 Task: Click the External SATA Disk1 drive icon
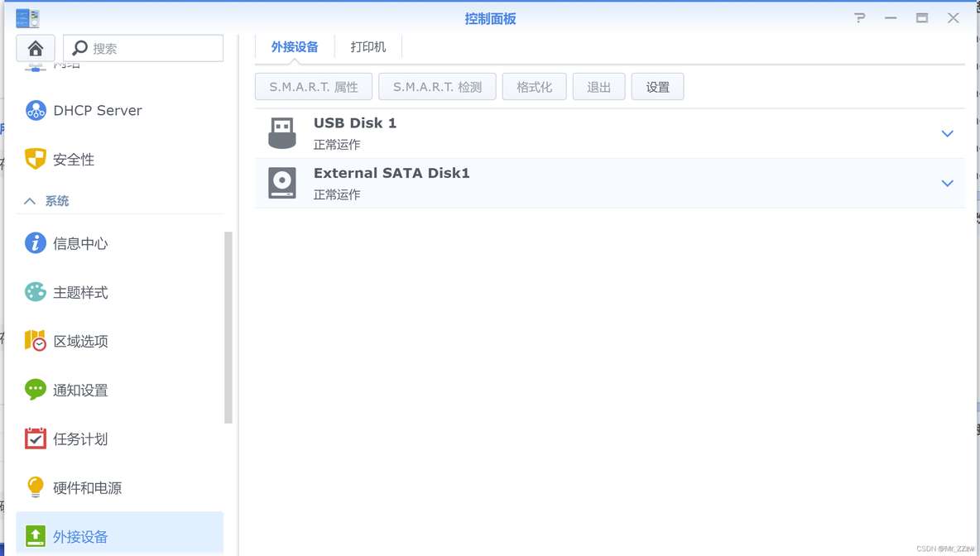click(282, 183)
